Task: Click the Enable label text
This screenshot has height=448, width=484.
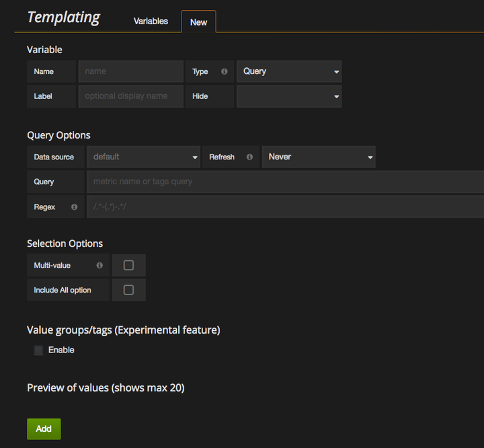Action: point(61,350)
